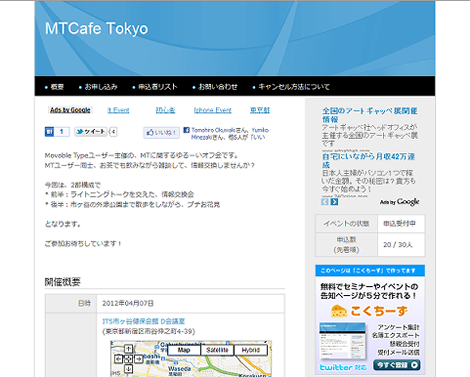
Task: Pan the map left with arrow
Action: click(118, 359)
